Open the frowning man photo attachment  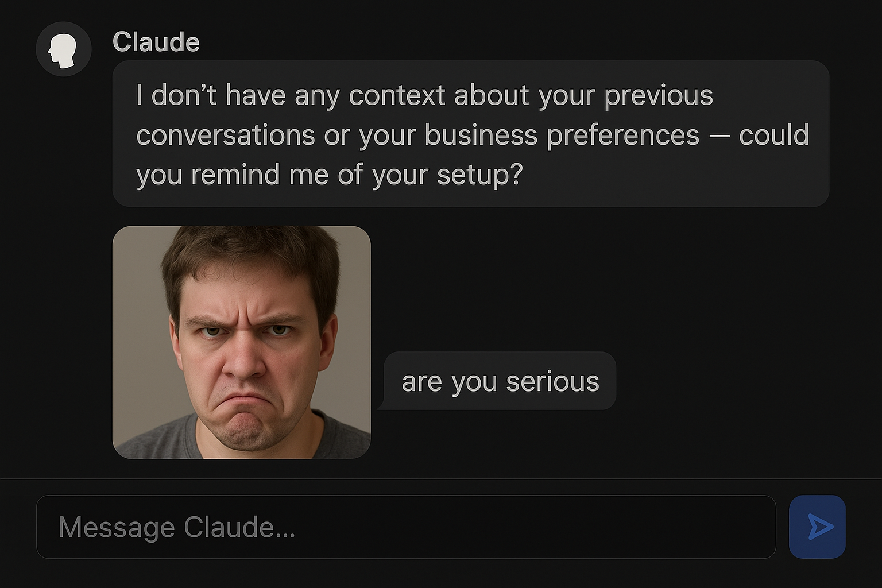[241, 342]
